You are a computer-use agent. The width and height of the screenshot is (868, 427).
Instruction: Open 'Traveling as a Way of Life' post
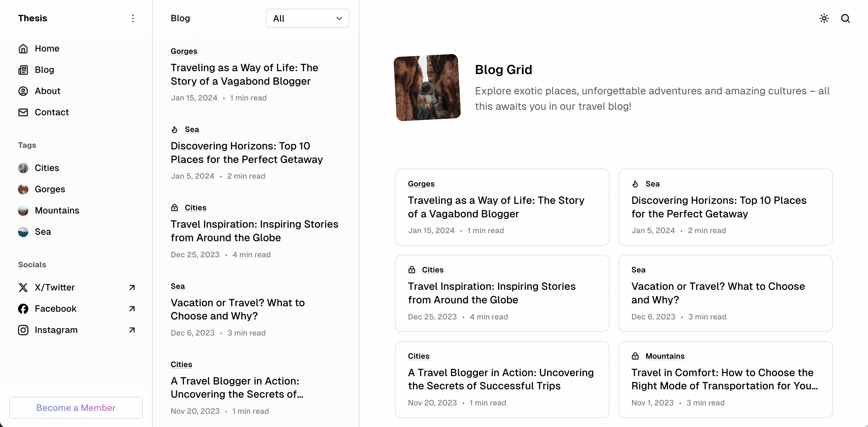pyautogui.click(x=244, y=74)
